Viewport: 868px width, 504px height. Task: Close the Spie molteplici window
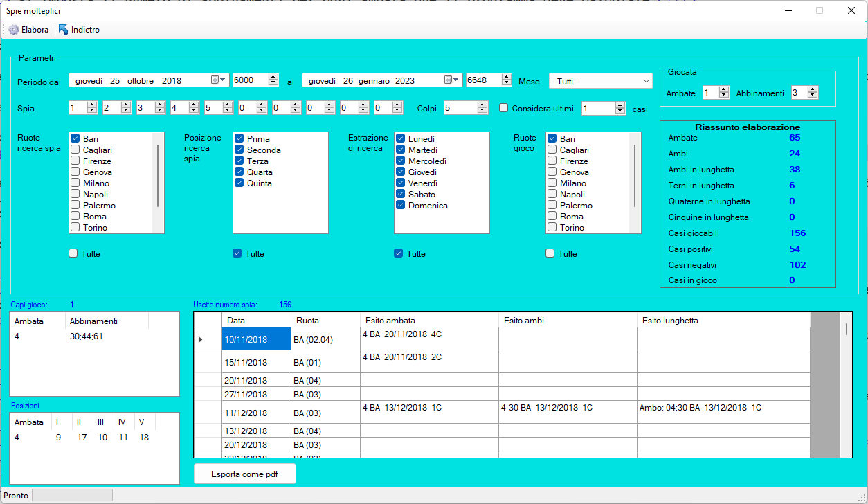(x=851, y=10)
